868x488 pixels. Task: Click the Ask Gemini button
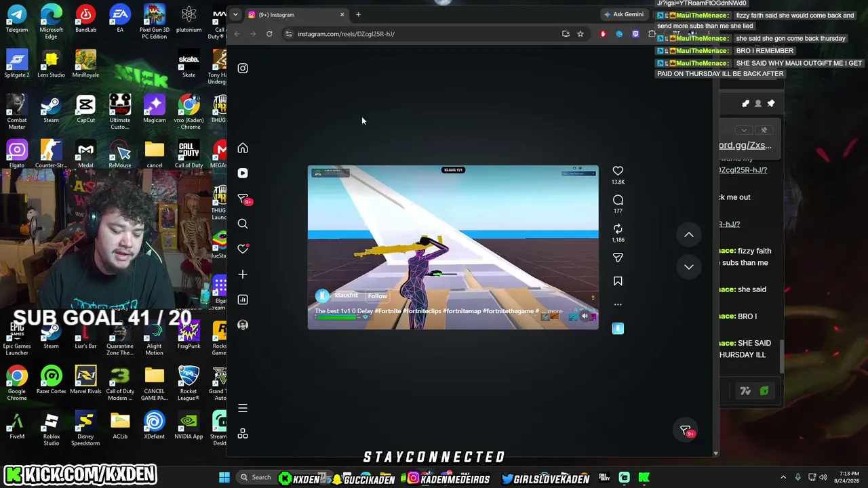pyautogui.click(x=624, y=14)
